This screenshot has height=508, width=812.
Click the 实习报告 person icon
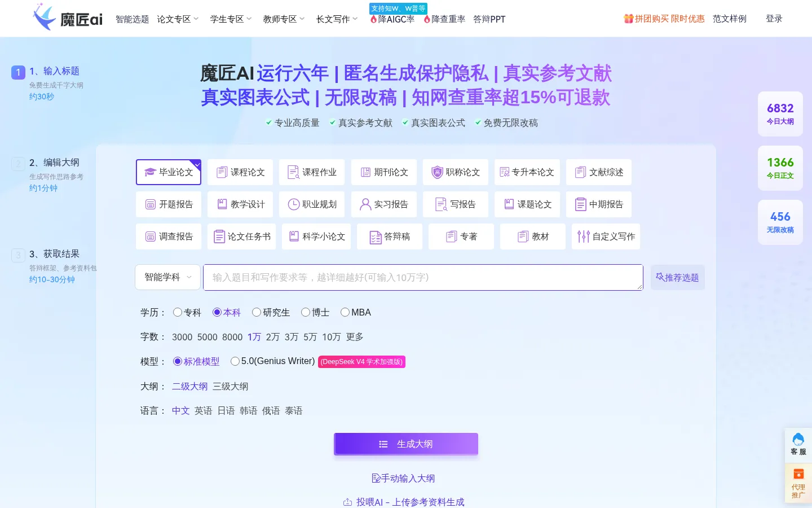365,204
